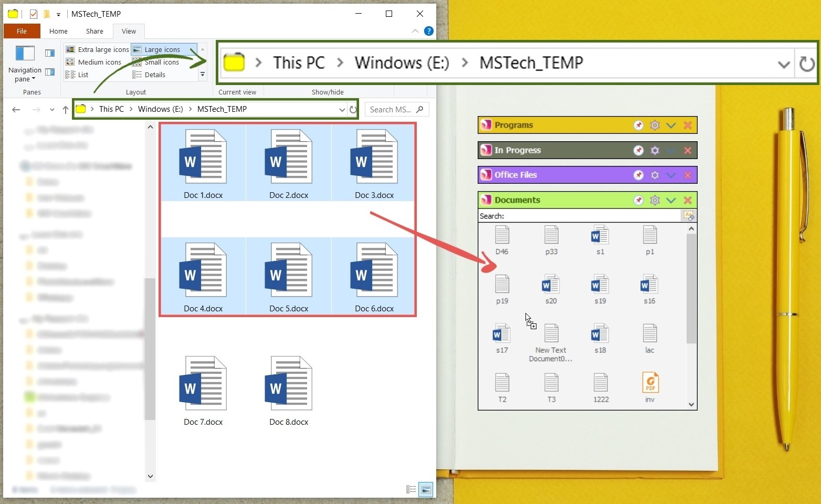Screen dimensions: 821x504
Task: Choose Extra large icons layout
Action: click(97, 49)
